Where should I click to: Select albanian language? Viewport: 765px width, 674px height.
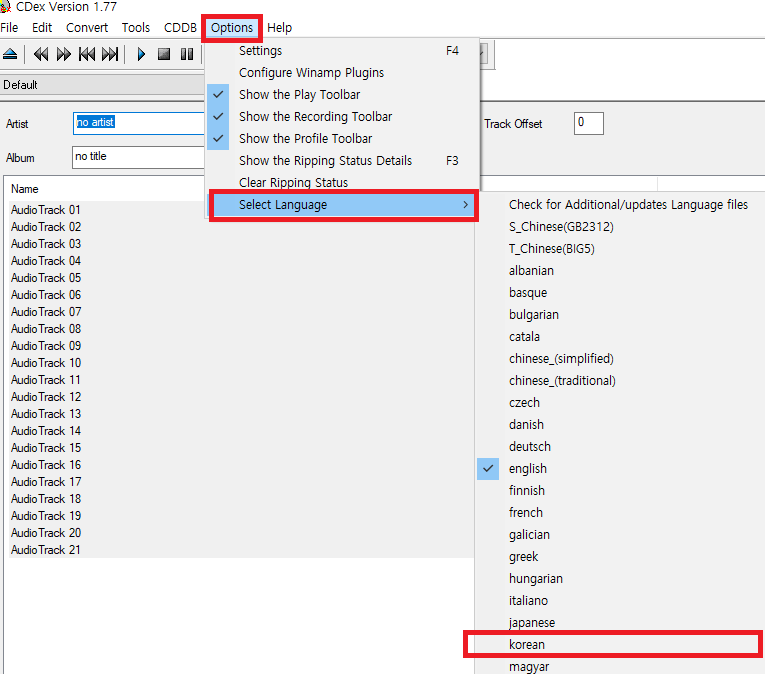click(620, 270)
